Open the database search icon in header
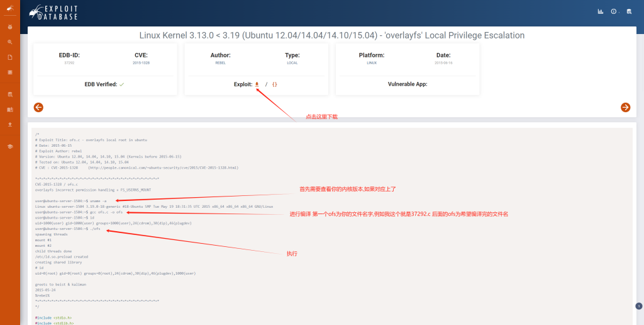Screen dimensions: 644x325 click(x=629, y=11)
